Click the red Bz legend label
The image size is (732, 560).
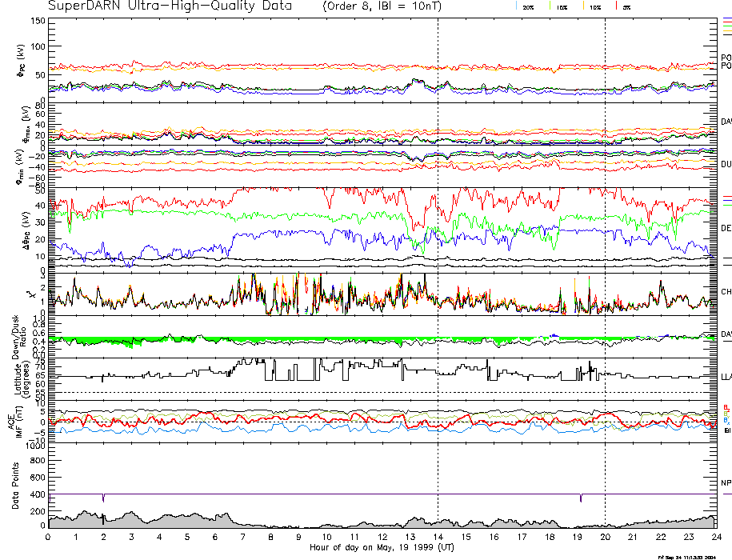coord(726,407)
